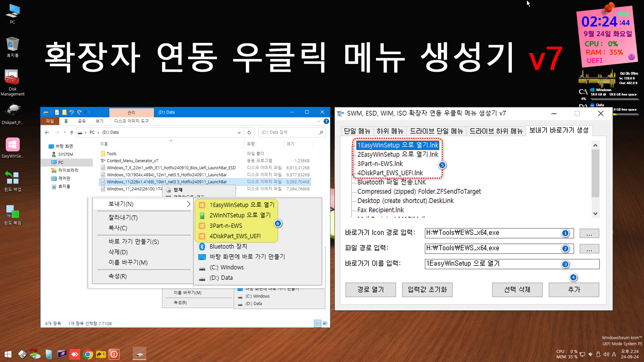Open Explorer 파일 ribbon tab

point(50,121)
